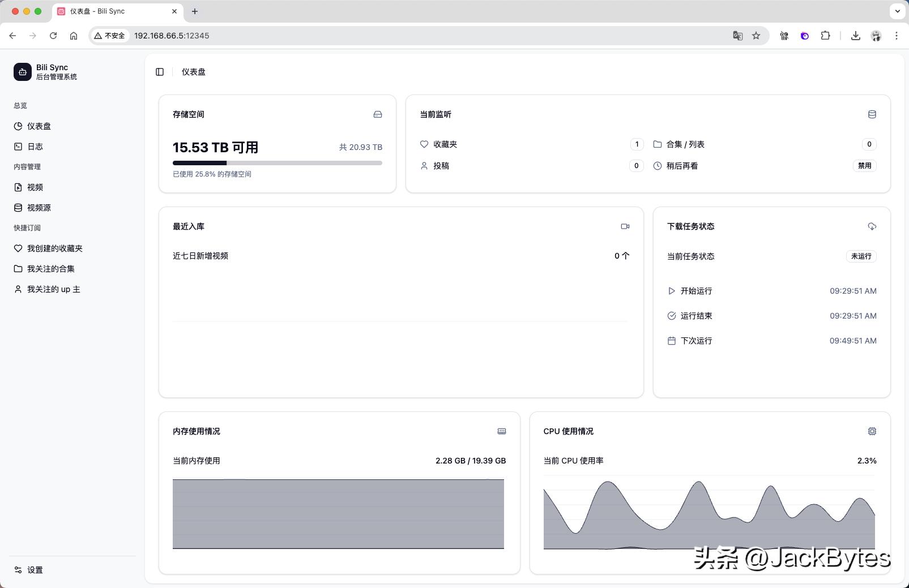Click the translate page icon in address bar
Viewport: 909px width, 588px height.
(737, 36)
